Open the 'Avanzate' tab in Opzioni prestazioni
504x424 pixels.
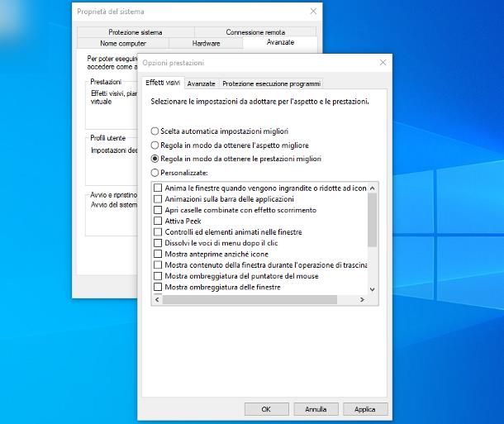[x=202, y=83]
